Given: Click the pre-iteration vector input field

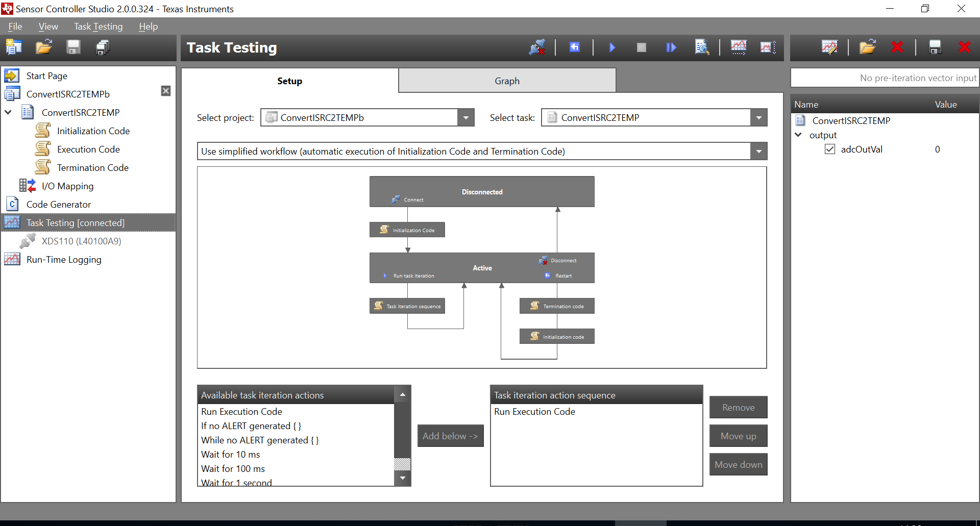Looking at the screenshot, I should [885, 78].
